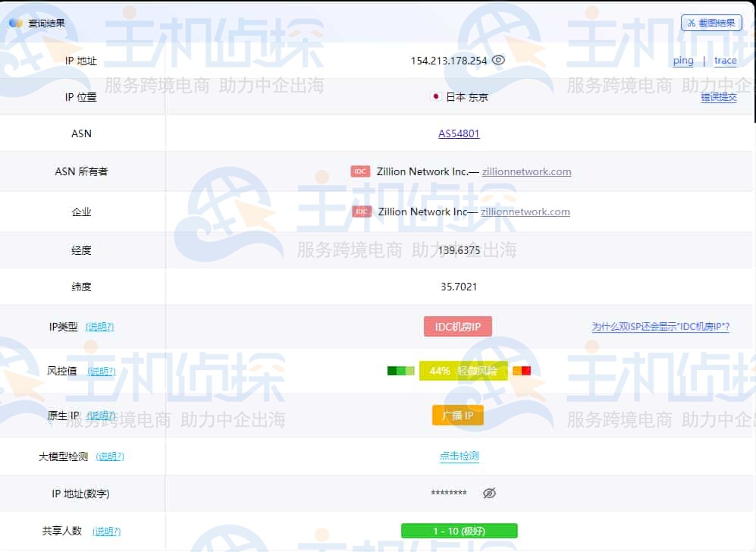756x552 pixels.
Task: Open the ping link
Action: pyautogui.click(x=683, y=60)
